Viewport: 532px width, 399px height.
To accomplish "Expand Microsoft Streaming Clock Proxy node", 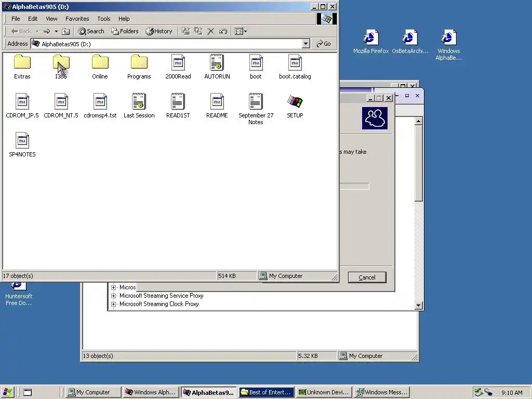I will (114, 304).
